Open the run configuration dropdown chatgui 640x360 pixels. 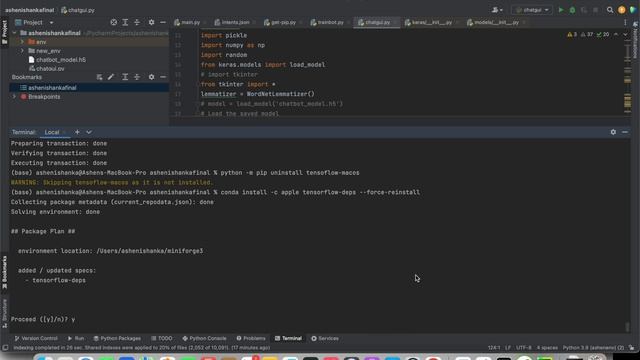pyautogui.click(x=532, y=10)
